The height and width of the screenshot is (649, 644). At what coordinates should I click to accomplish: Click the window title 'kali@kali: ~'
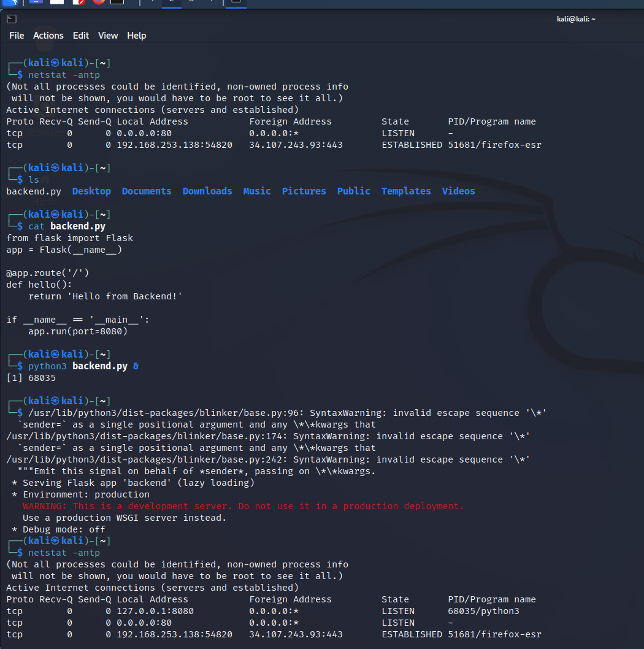point(576,19)
